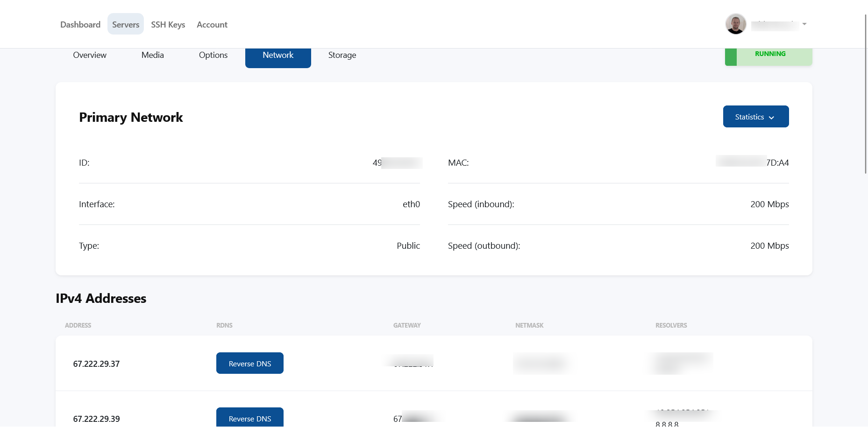868x427 pixels.
Task: Open the Options tab
Action: 213,55
